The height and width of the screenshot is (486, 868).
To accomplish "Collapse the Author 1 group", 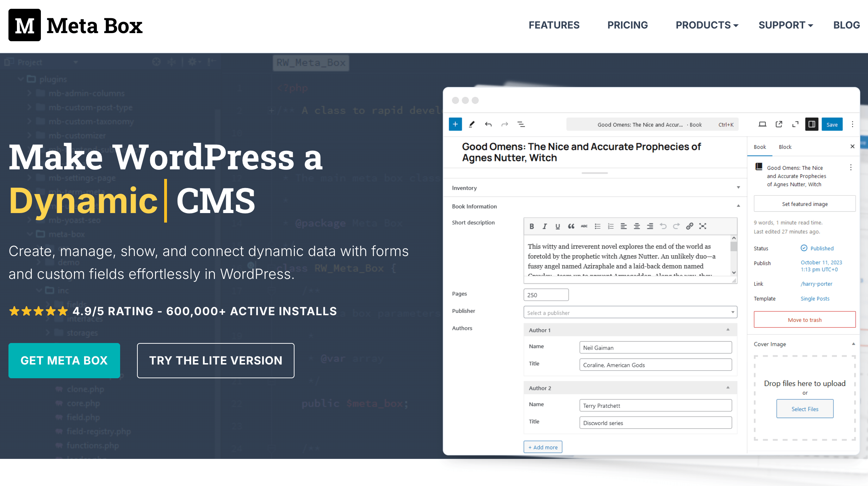I will (728, 330).
